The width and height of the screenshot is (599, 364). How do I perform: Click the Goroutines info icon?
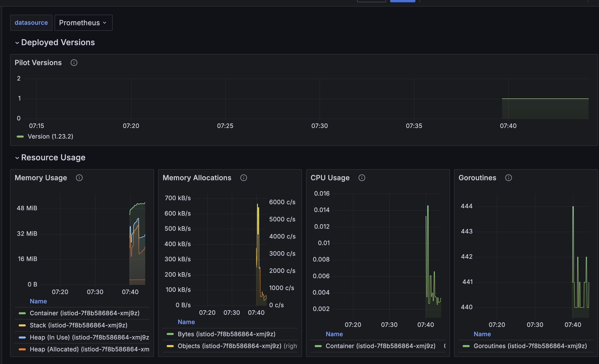[x=508, y=178]
